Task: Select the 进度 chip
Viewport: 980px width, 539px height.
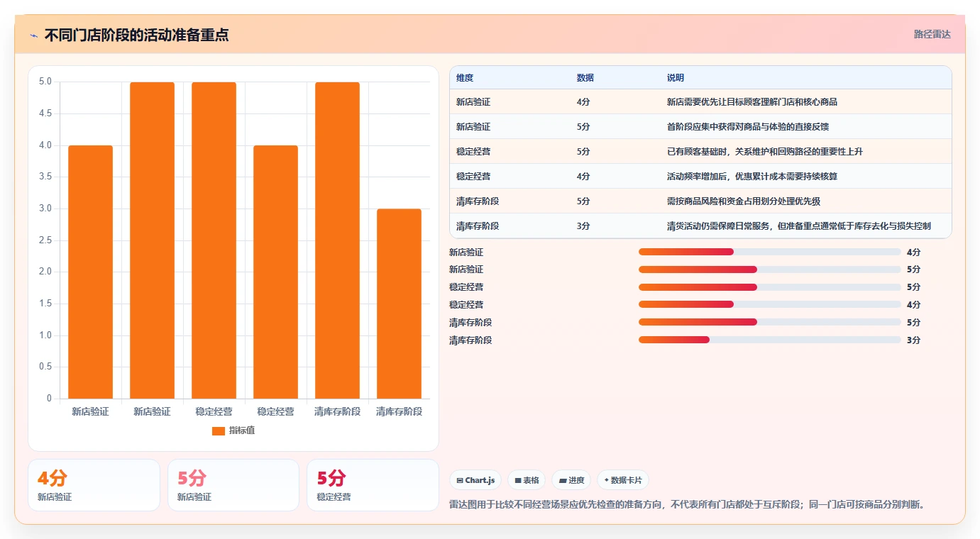Action: pyautogui.click(x=571, y=480)
